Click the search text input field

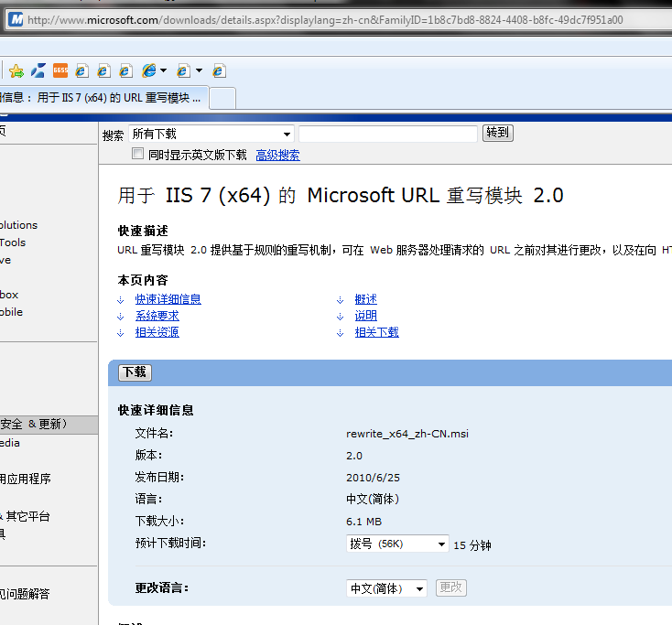[388, 134]
